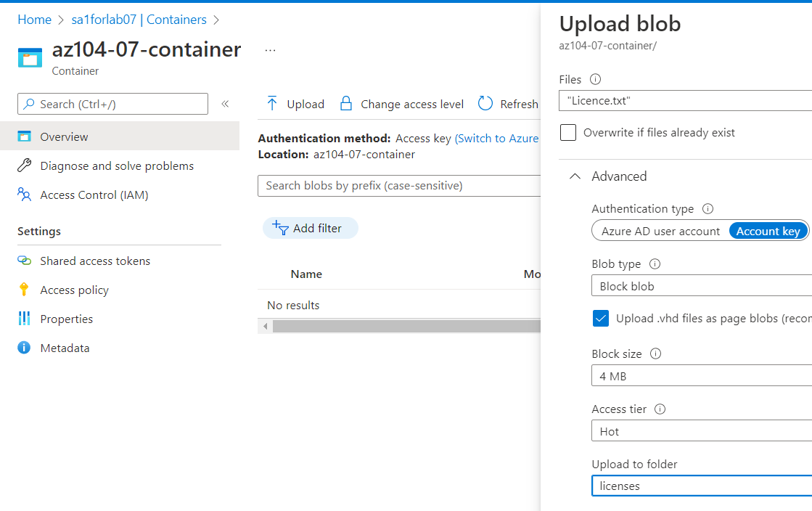Click the Overview icon in sidebar
Screen dimensions: 812x511
pos(25,136)
